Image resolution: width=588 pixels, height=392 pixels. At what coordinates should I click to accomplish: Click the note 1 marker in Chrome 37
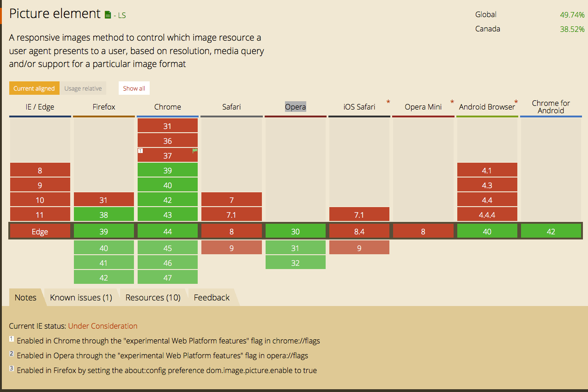coord(140,151)
